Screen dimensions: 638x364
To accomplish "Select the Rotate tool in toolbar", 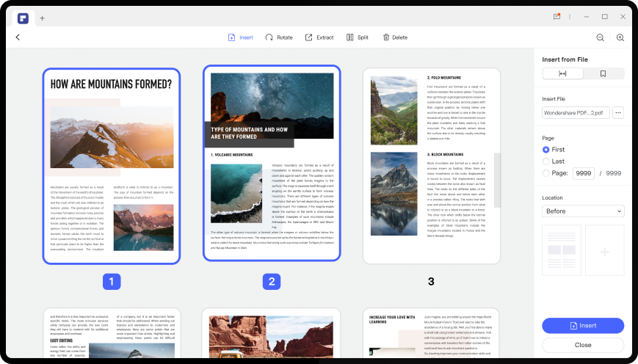I will click(279, 37).
